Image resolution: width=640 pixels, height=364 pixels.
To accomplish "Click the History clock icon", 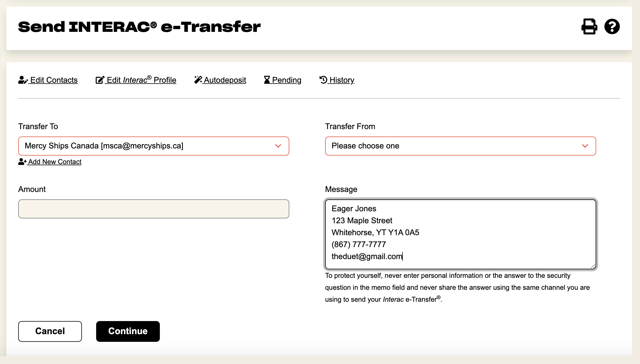I will (323, 80).
